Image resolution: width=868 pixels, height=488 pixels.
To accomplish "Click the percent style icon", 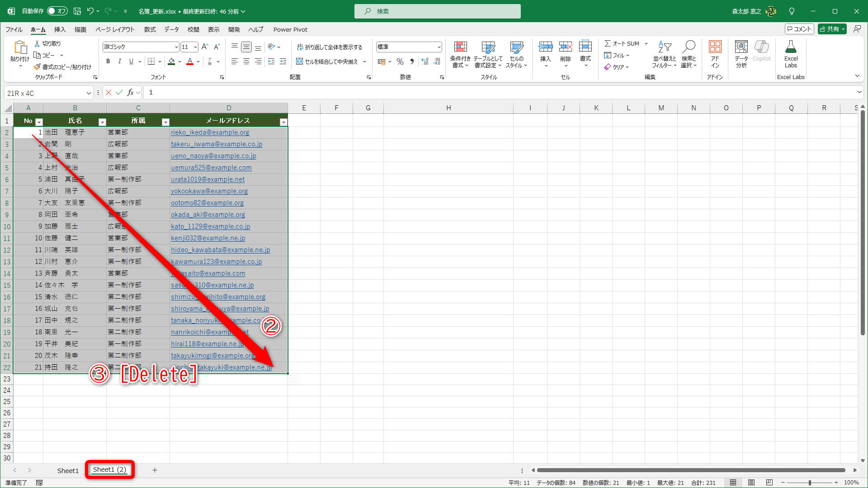I will 400,61.
